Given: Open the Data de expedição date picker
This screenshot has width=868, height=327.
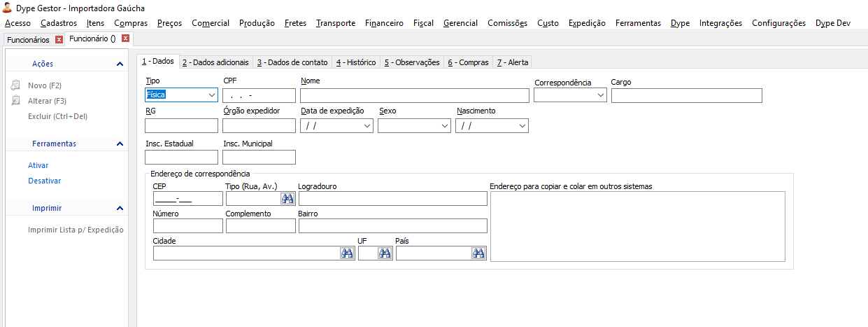Looking at the screenshot, I should (x=368, y=126).
